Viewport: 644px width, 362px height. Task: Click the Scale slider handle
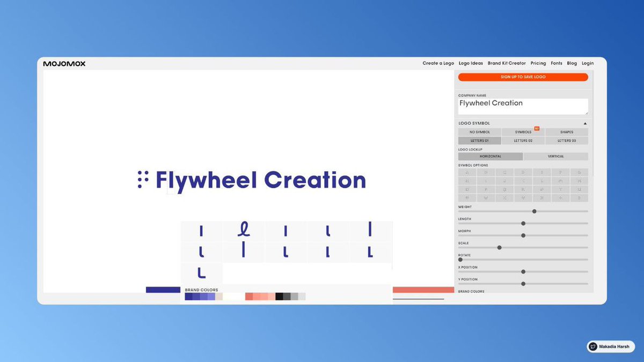[x=500, y=247]
